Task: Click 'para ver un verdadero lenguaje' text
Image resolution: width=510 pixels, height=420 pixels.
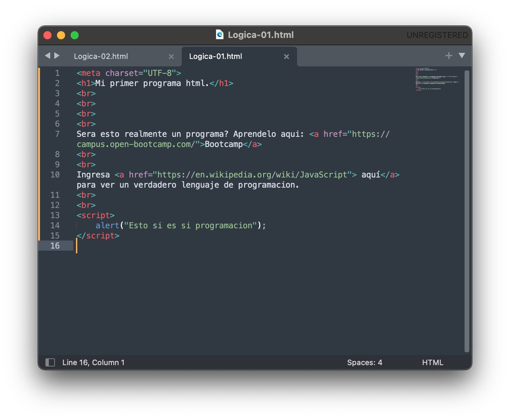Action: click(148, 185)
